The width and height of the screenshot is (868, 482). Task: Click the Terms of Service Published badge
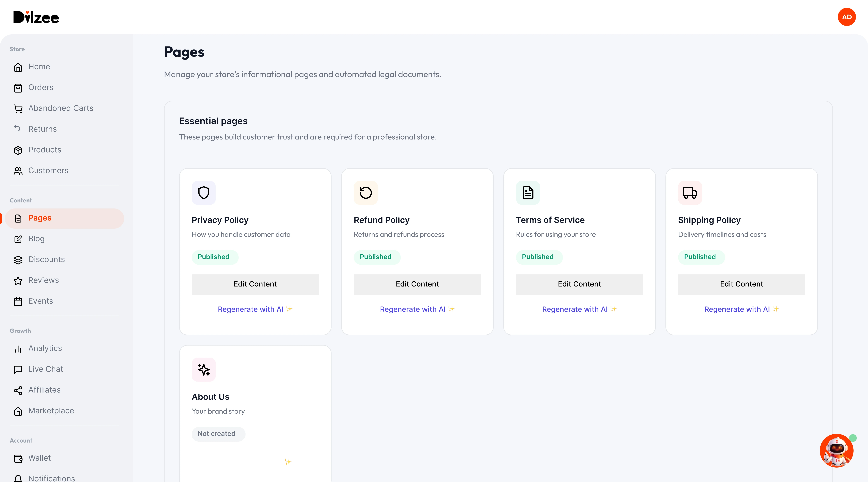[x=539, y=257]
